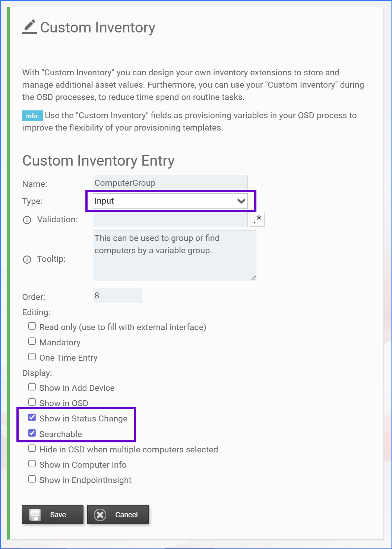Click inside the Tooltip text area
392x549 pixels.
(174, 255)
